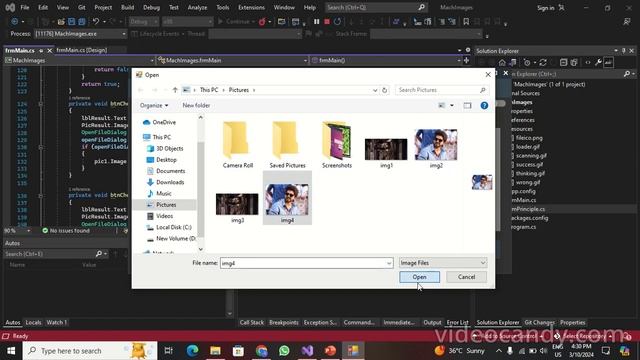The width and height of the screenshot is (640, 360).
Task: Select This PC in the navigation pane
Action: point(162,137)
